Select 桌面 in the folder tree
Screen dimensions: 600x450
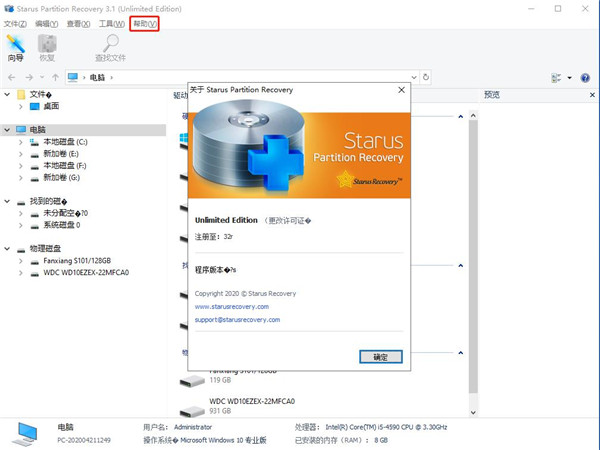click(51, 106)
